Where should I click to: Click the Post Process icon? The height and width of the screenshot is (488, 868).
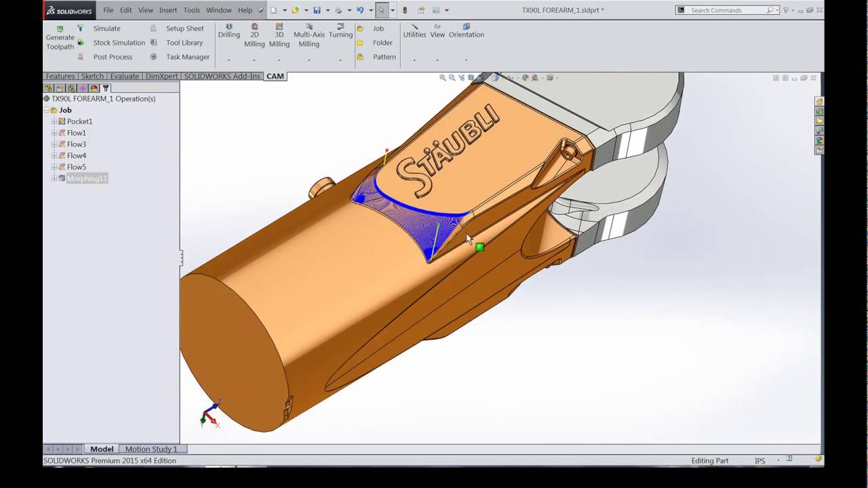coord(80,57)
